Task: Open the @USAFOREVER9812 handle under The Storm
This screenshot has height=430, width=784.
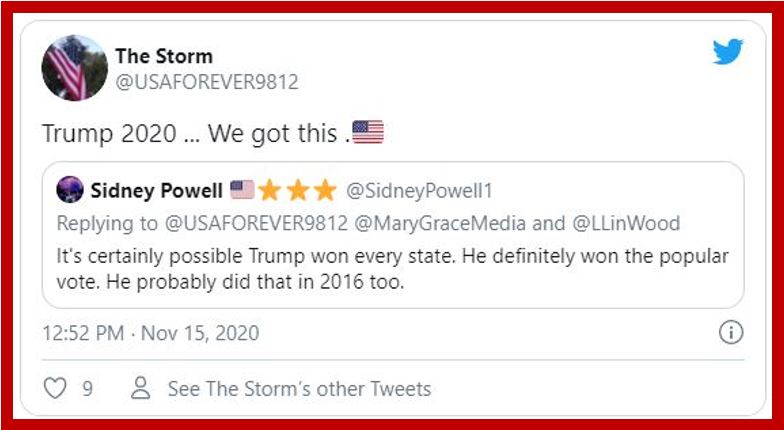Action: pos(207,82)
